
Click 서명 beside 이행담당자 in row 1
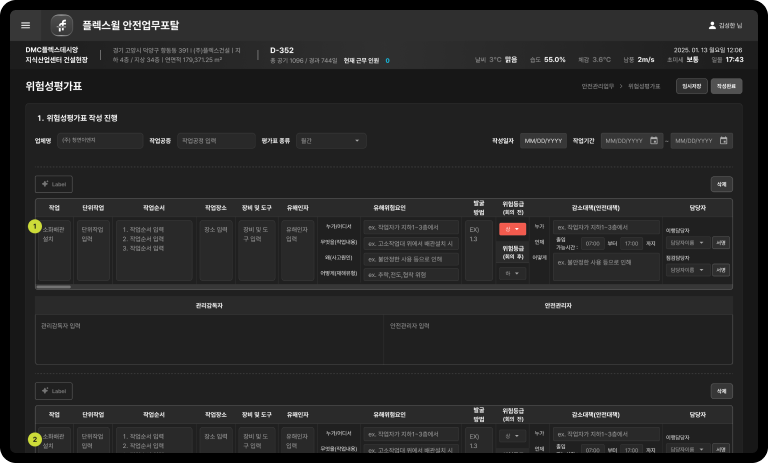click(x=721, y=243)
